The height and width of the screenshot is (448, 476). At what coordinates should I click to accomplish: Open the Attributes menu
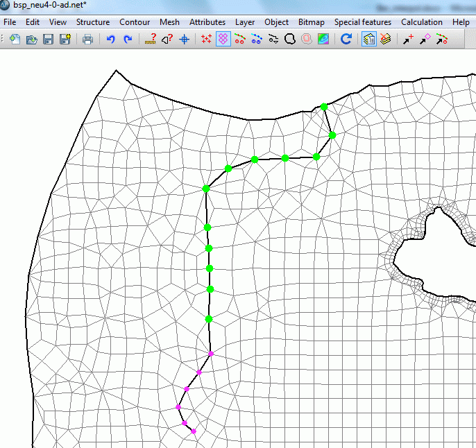pyautogui.click(x=207, y=22)
